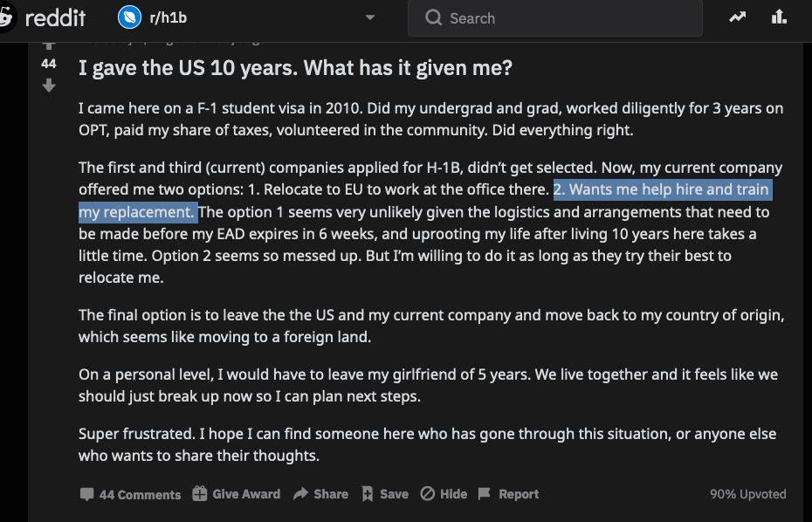
Task: Open Popular via the trending arrow icon
Action: click(x=738, y=17)
